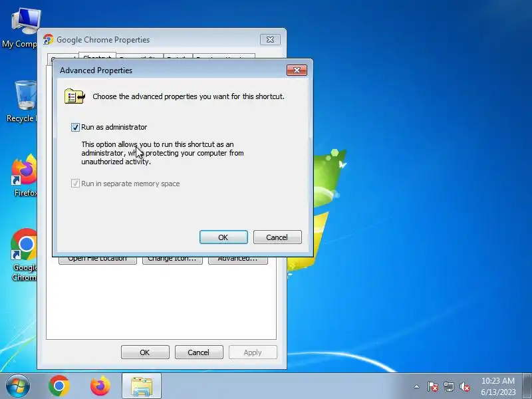
Task: Click Cancel in Google Chrome Properties window
Action: [x=199, y=352]
